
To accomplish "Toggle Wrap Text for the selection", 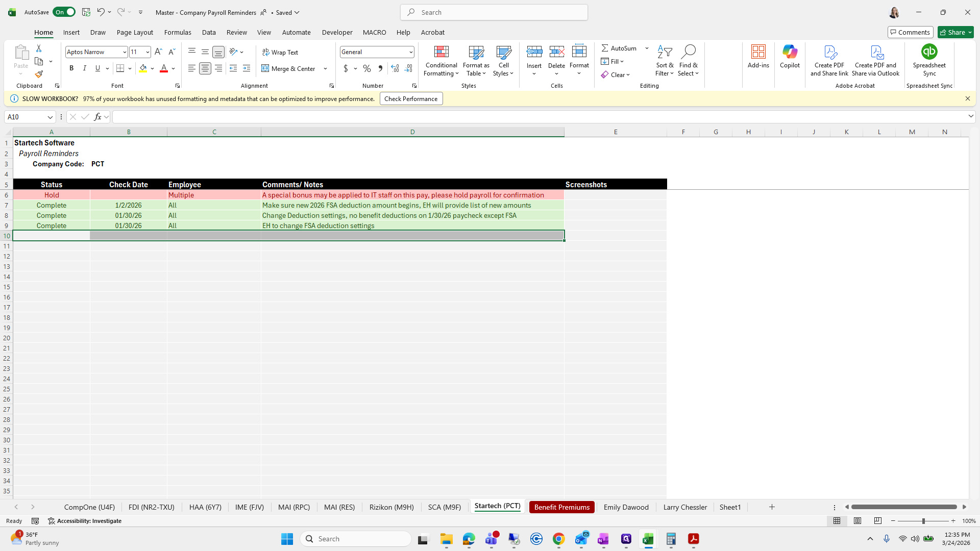I will tap(280, 52).
